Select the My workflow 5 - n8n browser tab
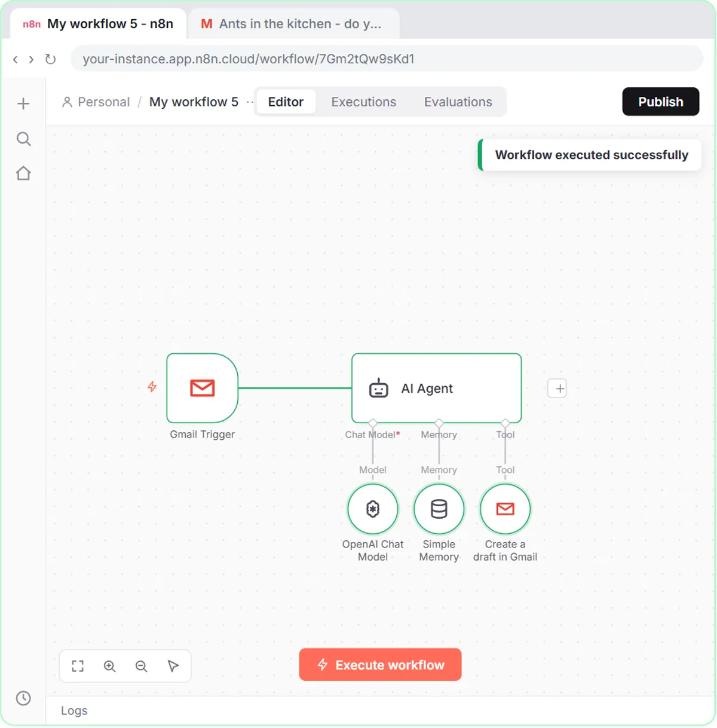Screen dimensions: 717x728 (98, 24)
